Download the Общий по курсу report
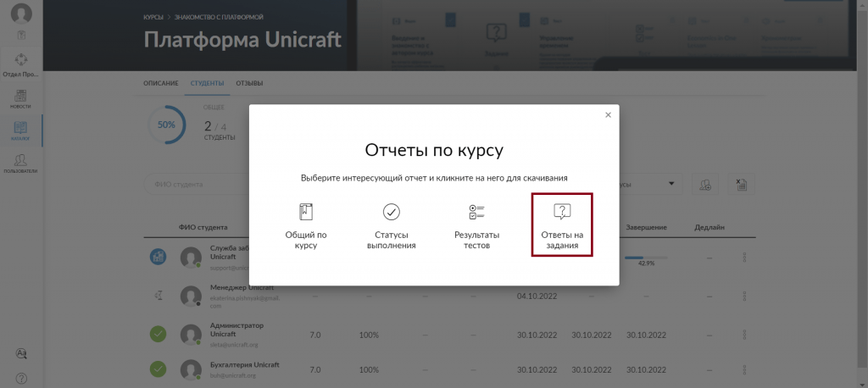The height and width of the screenshot is (388, 868). (x=305, y=224)
